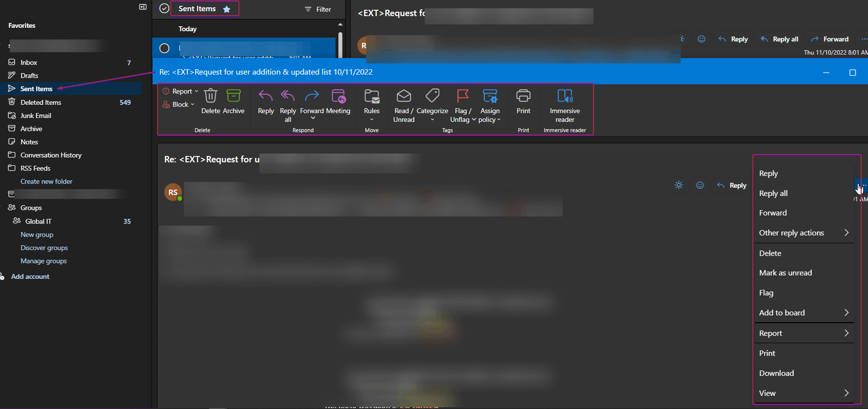Click the sun brightness icon in popup message
Viewport: 868px width, 409px height.
pyautogui.click(x=678, y=185)
